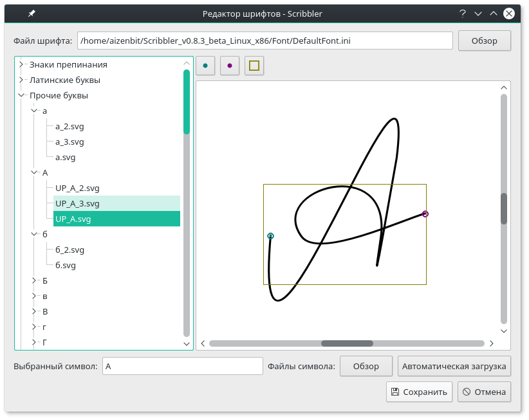This screenshot has height=420, width=529.
Task: Click the teal start marker on the glyph
Action: coord(270,236)
